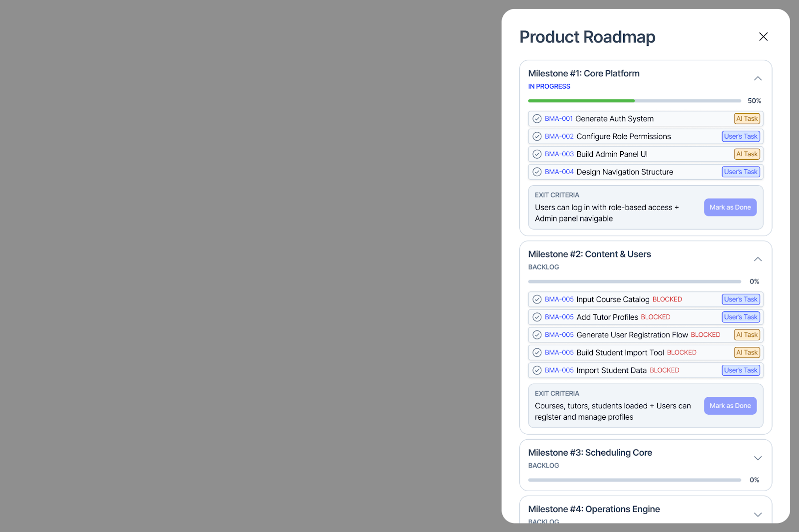This screenshot has height=532, width=799.
Task: Click User's Task badge on Configure Role Permissions
Action: pyautogui.click(x=741, y=136)
